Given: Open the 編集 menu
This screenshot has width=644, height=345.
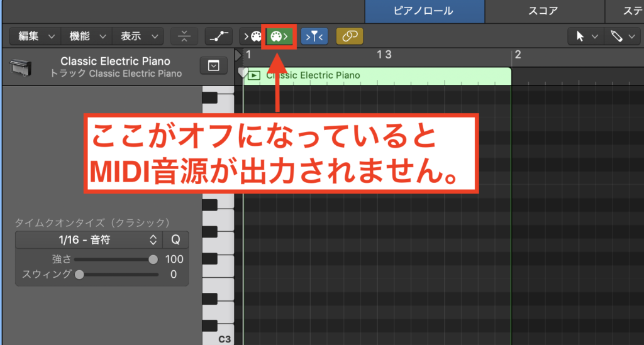Looking at the screenshot, I should click(35, 36).
